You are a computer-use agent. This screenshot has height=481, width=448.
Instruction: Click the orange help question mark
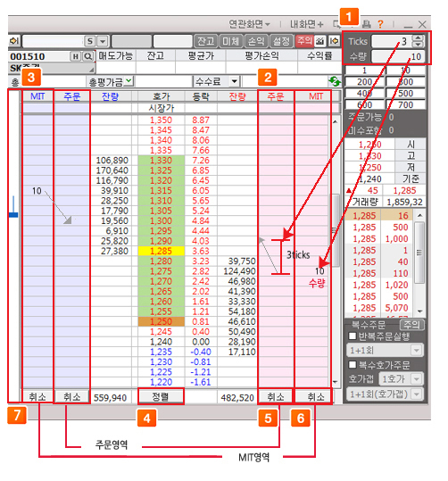380,24
